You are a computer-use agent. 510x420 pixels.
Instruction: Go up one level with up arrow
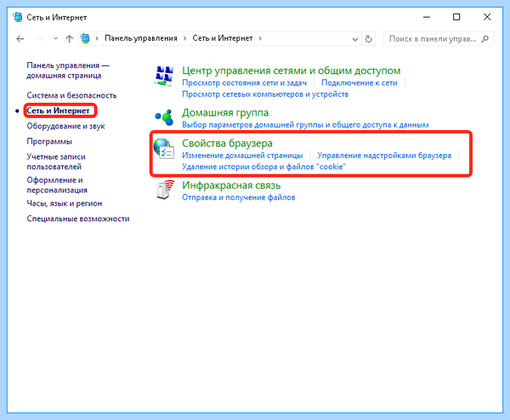pyautogui.click(x=69, y=39)
